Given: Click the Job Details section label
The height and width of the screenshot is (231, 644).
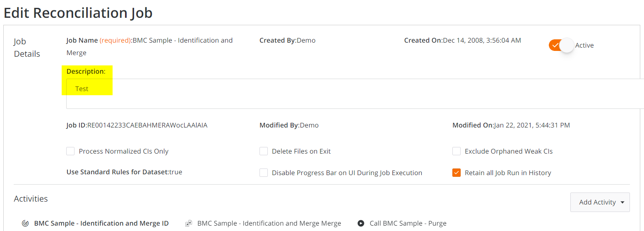Looking at the screenshot, I should (x=27, y=48).
